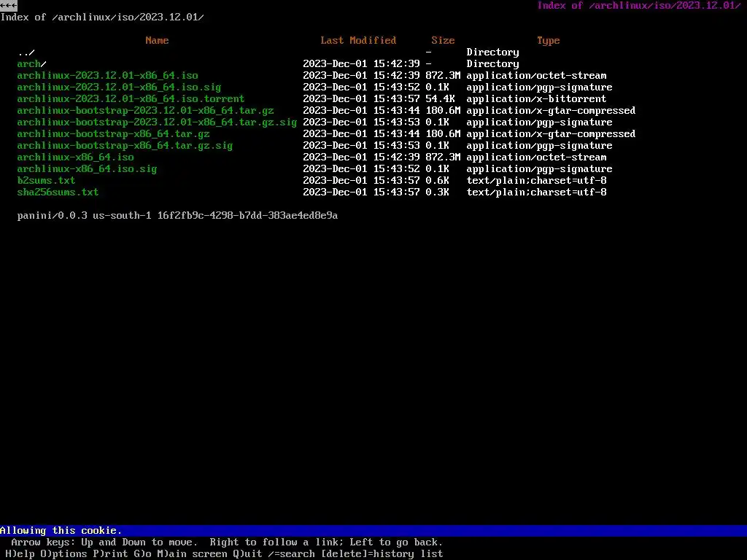Screen dimensions: 747x560
Task: Open archlinux-bootstrap-2023.12.01-x86_64.tar.gz link
Action: click(x=145, y=111)
